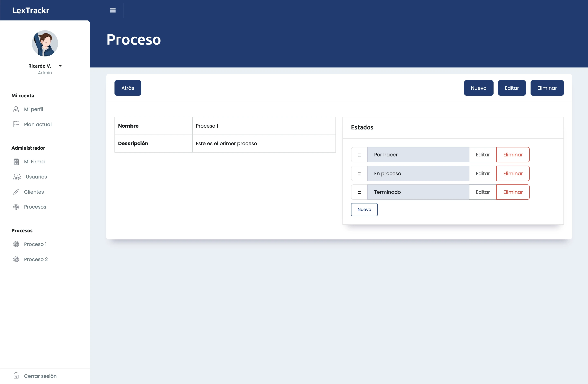The height and width of the screenshot is (384, 588).
Task: Click the Usuarios people icon
Action: [17, 177]
